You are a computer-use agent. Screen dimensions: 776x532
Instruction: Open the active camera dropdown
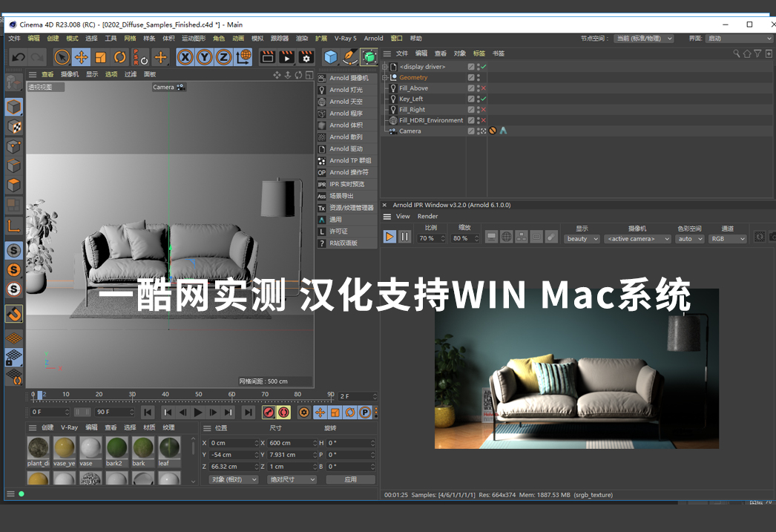point(637,238)
